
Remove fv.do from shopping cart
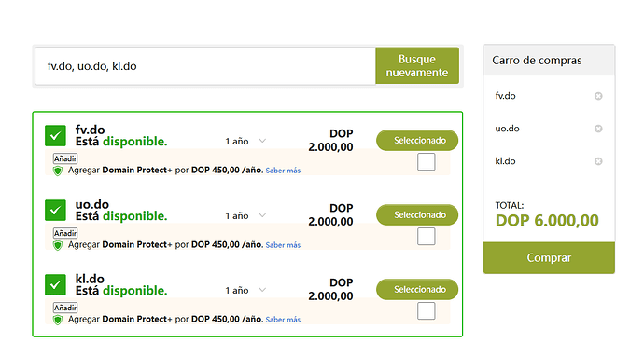coord(598,96)
